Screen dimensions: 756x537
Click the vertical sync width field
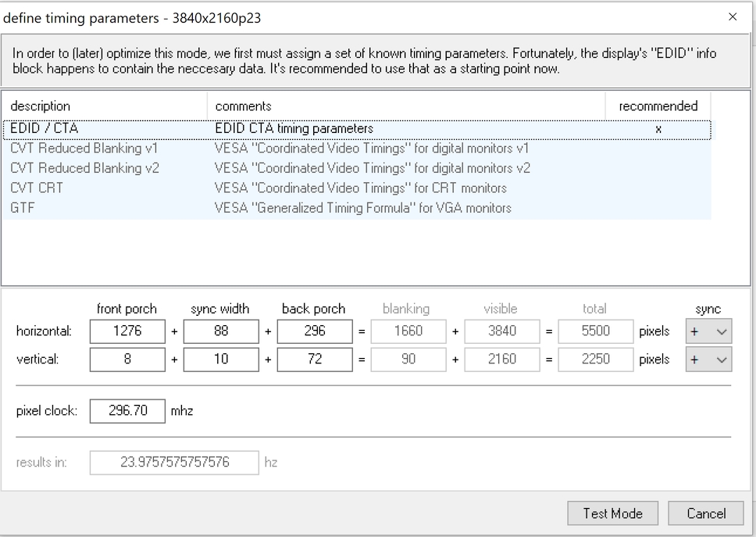221,360
